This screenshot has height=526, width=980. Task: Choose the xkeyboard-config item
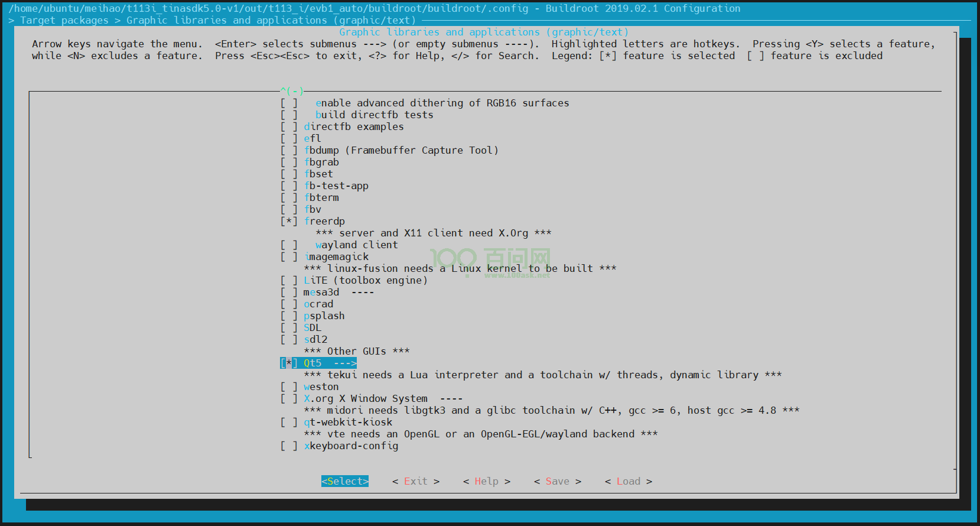[x=351, y=446]
